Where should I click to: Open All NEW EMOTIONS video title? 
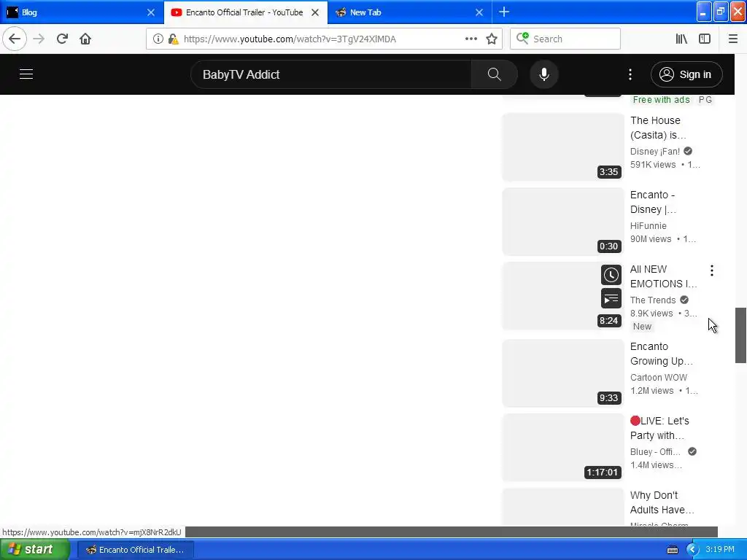click(x=664, y=276)
